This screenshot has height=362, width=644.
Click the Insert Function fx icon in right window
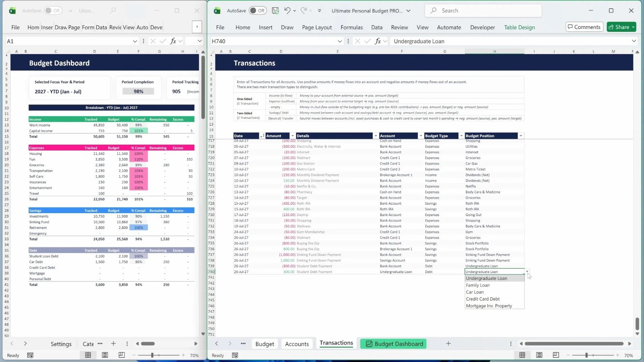coord(378,41)
